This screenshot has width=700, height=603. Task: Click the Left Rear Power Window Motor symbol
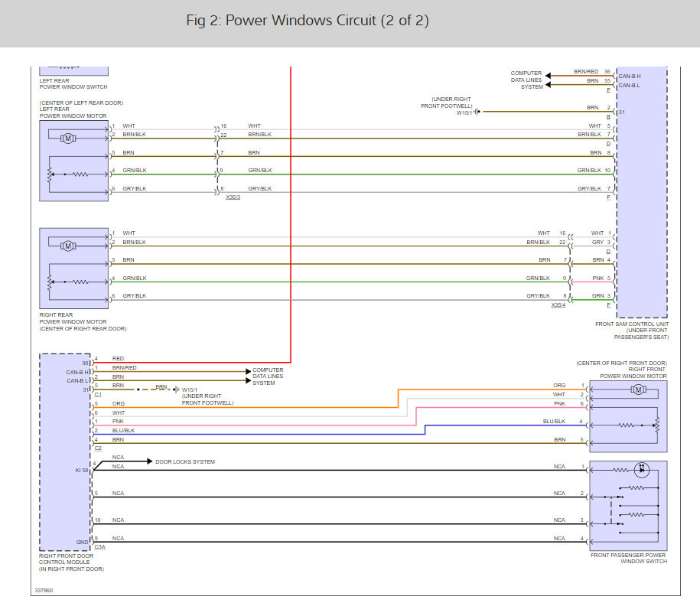point(68,138)
